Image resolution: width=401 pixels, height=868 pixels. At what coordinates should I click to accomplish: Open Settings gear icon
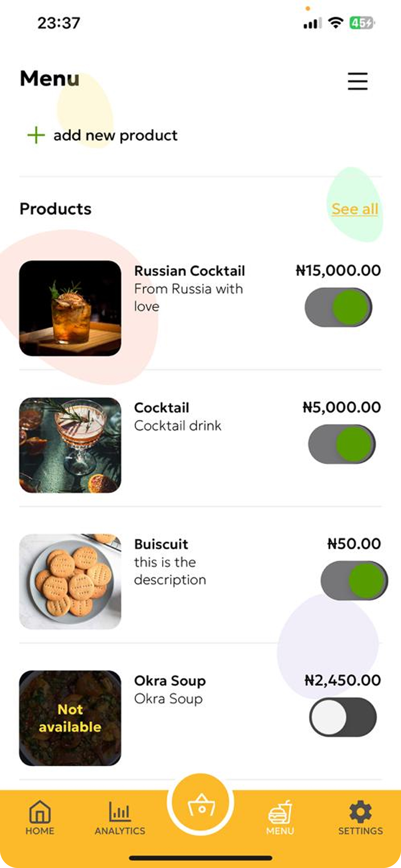point(360,811)
